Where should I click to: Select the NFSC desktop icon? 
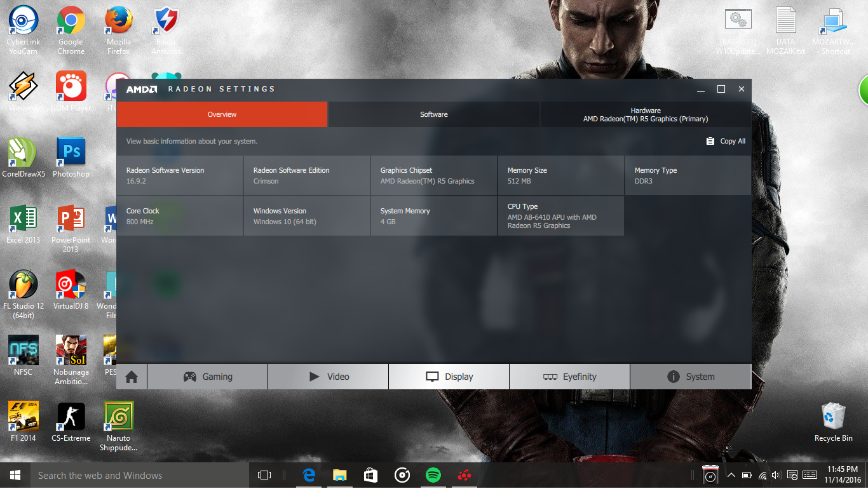(x=23, y=356)
